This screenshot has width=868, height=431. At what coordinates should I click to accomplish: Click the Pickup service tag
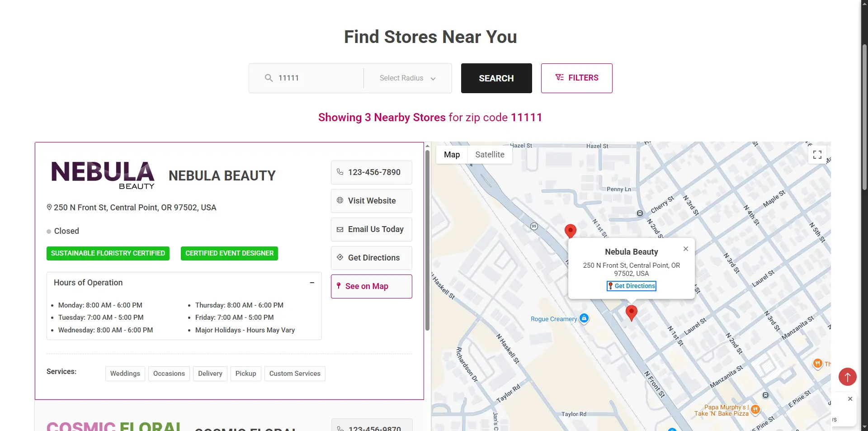click(245, 374)
